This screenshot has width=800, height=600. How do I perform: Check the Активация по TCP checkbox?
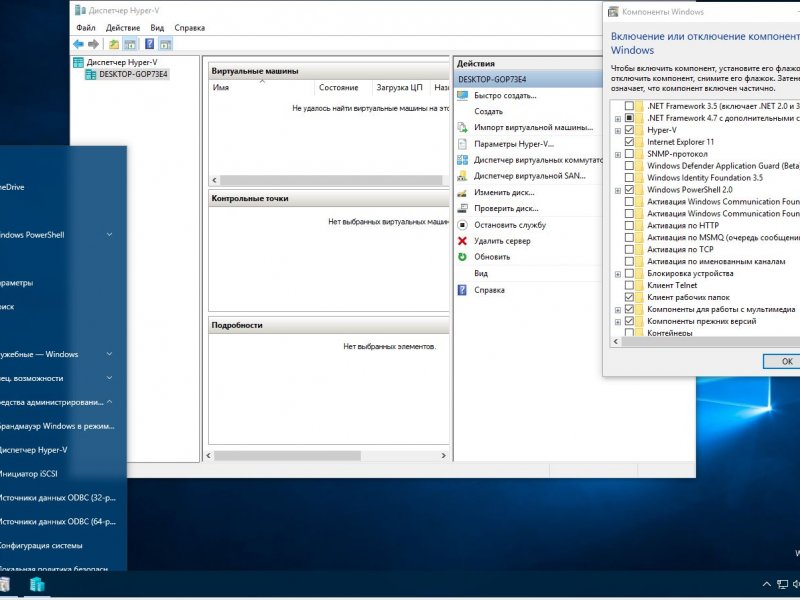tap(629, 249)
